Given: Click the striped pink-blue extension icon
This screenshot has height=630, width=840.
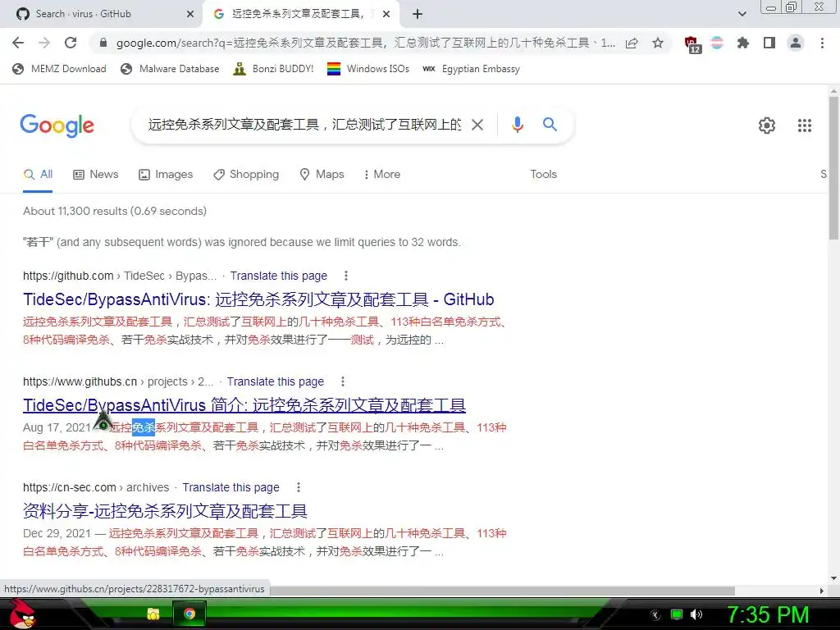Looking at the screenshot, I should pyautogui.click(x=717, y=43).
